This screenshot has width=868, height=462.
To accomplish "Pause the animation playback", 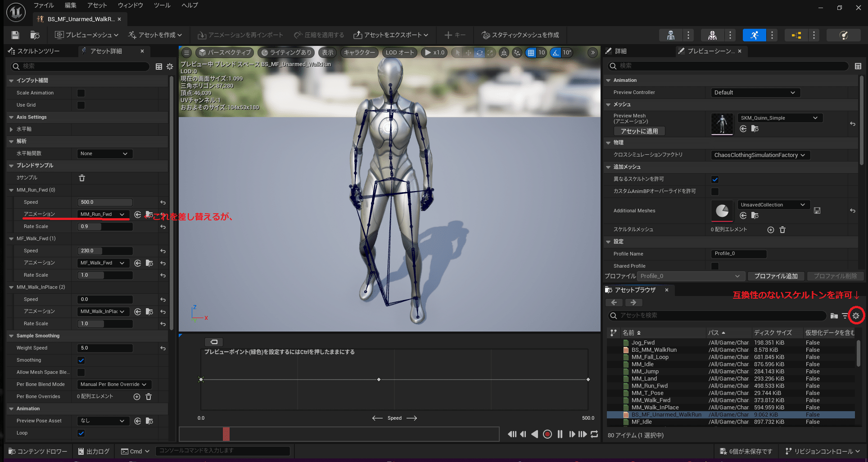I will point(560,434).
